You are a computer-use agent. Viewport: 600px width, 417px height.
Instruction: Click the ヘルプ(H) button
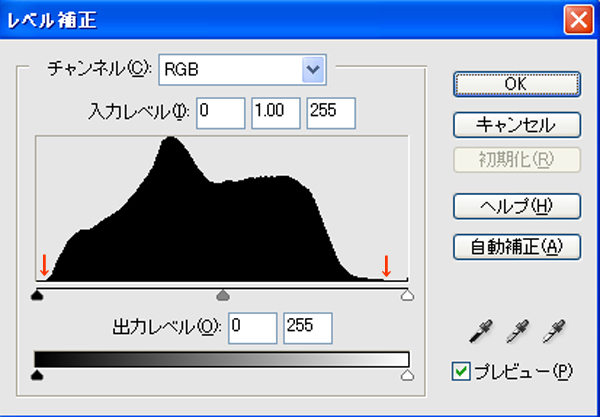click(x=517, y=206)
